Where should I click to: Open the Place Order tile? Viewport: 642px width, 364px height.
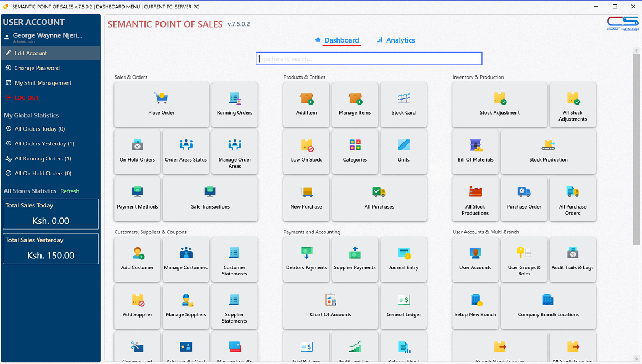click(x=161, y=105)
